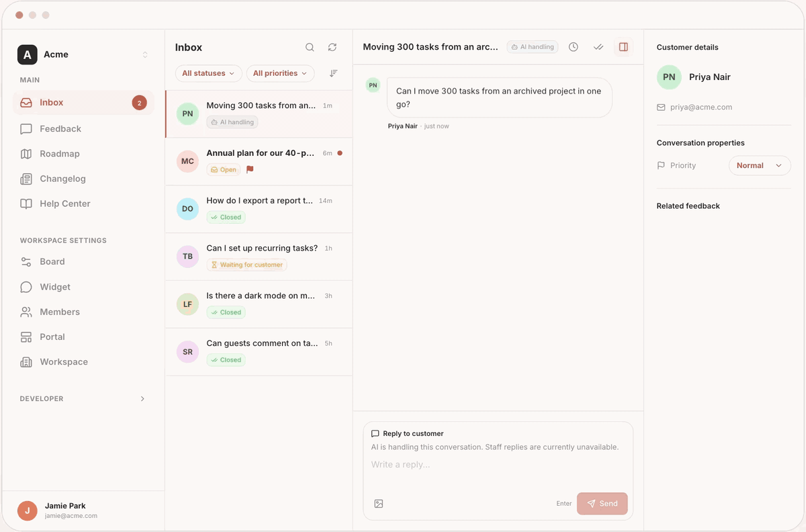Click the chat message bubble from Priya
Viewport: 806px width, 532px height.
point(499,97)
